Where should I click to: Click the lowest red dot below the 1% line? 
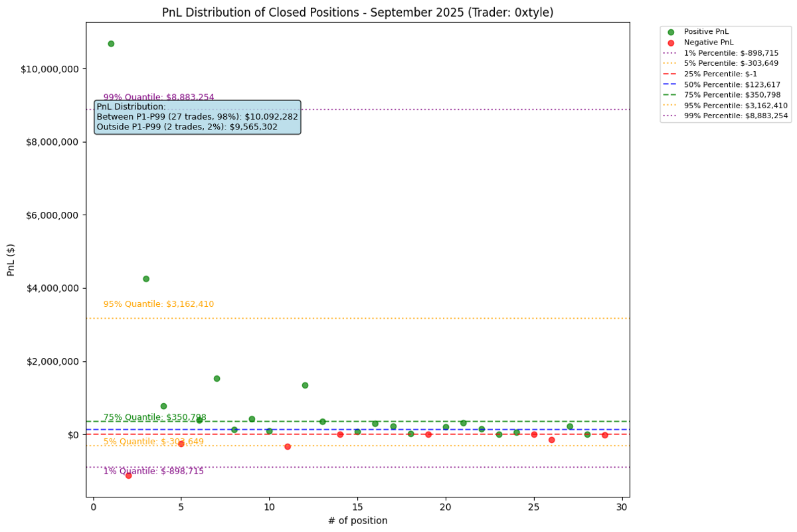pos(128,476)
